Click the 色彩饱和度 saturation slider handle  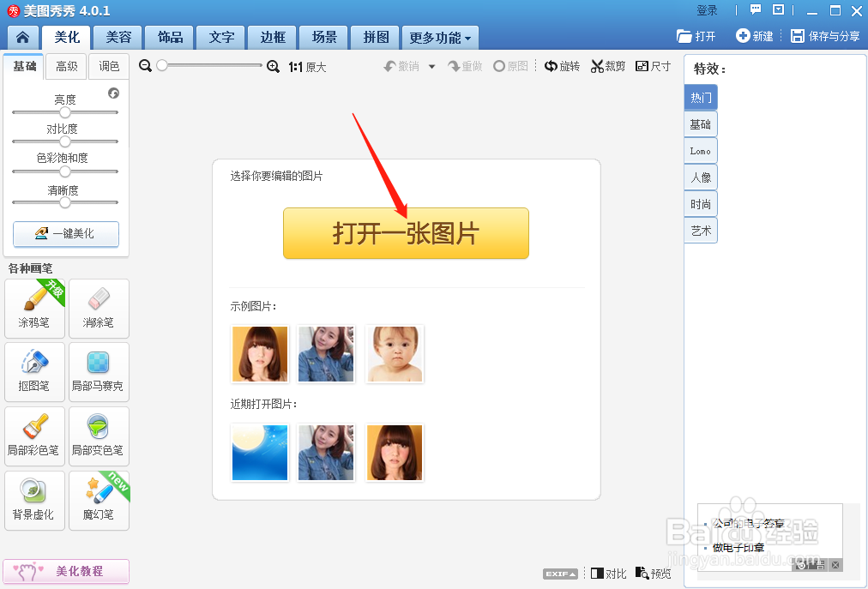pos(65,171)
